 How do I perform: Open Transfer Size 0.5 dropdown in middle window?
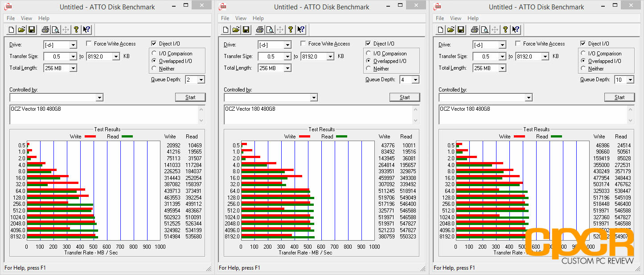(x=287, y=56)
